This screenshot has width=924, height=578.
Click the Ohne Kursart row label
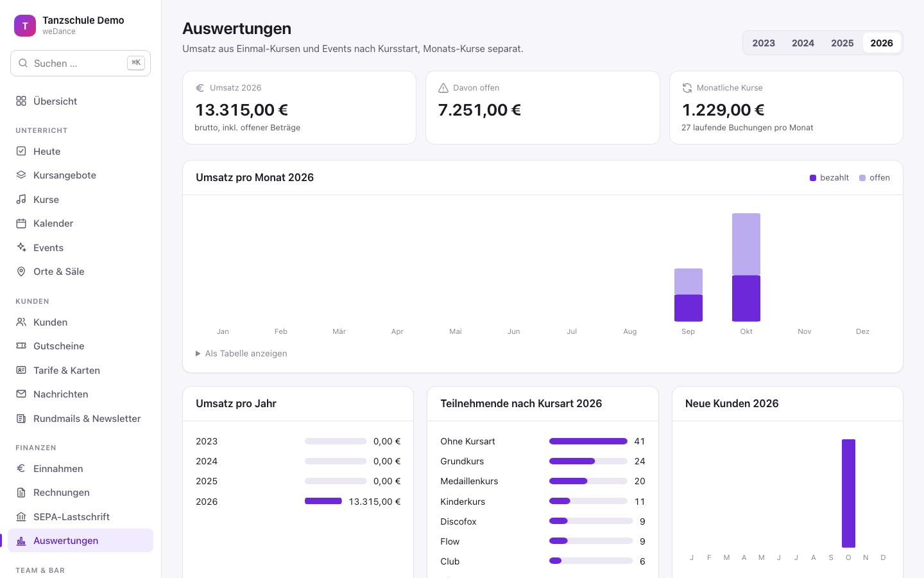point(468,441)
